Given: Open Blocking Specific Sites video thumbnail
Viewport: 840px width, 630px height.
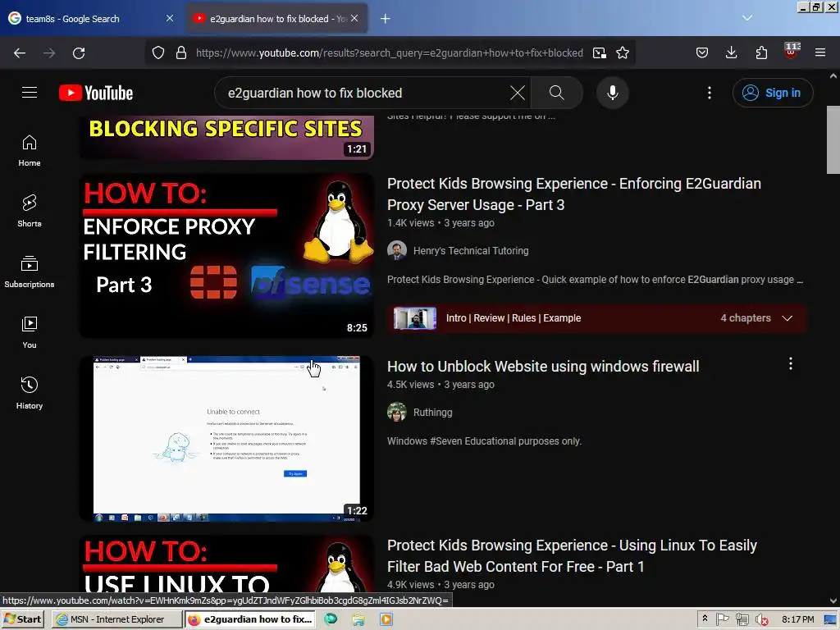Looking at the screenshot, I should coord(226,137).
